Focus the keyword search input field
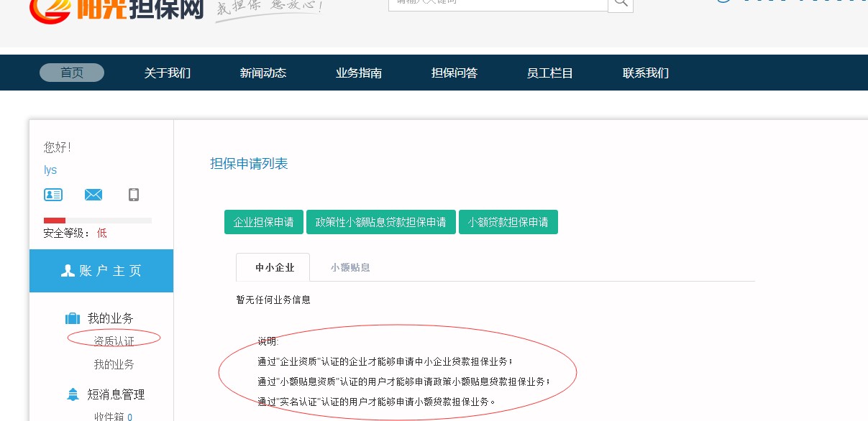 coord(498,4)
